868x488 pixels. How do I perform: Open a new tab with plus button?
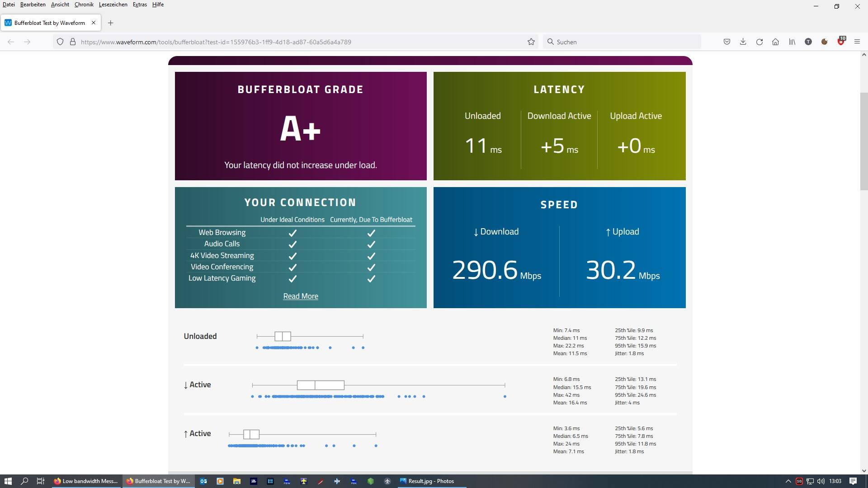point(110,23)
